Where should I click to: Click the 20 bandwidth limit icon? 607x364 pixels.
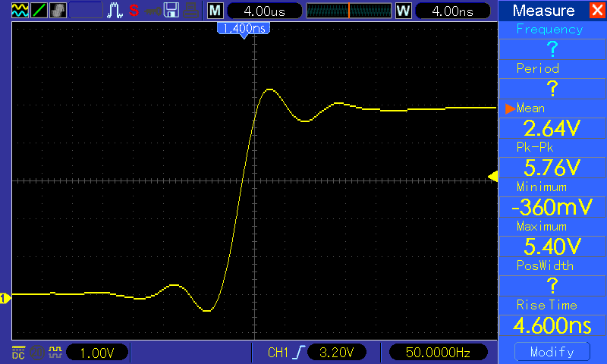(37, 353)
